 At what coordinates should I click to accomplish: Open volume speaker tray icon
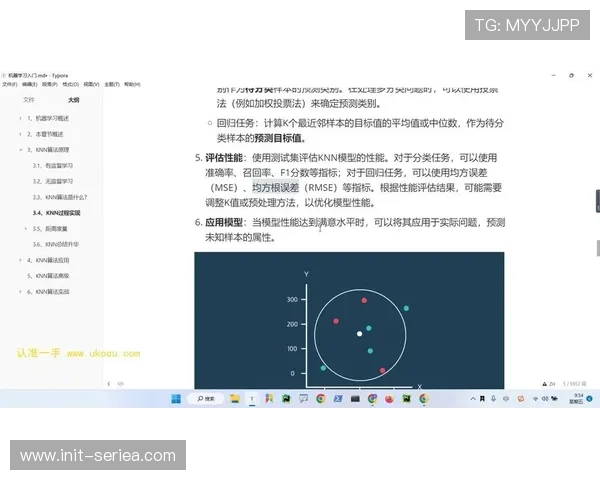pyautogui.click(x=545, y=399)
